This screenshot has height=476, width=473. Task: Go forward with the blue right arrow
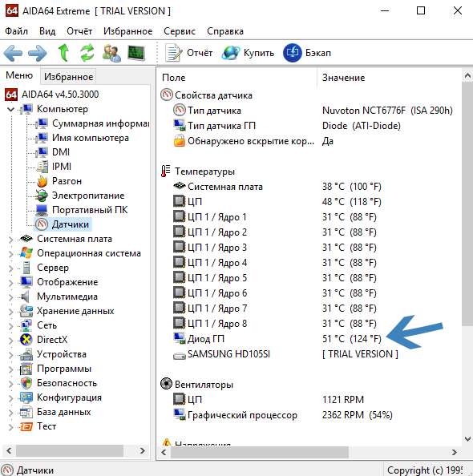coord(38,53)
